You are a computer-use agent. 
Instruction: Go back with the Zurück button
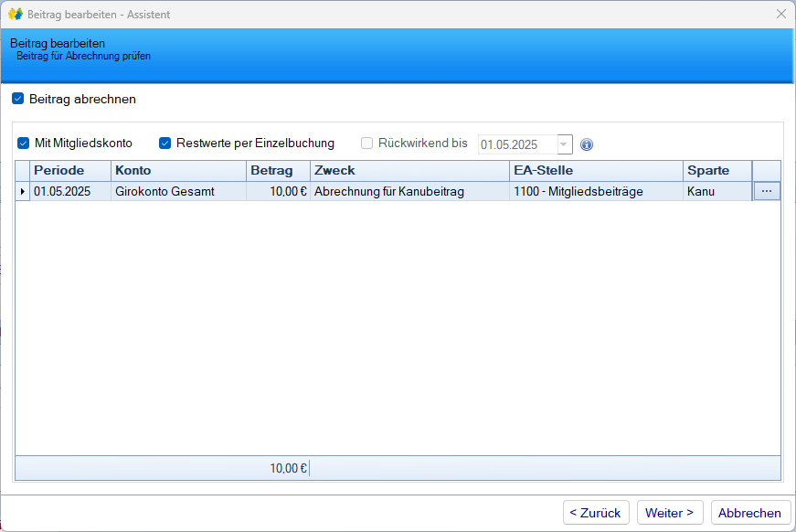[595, 513]
